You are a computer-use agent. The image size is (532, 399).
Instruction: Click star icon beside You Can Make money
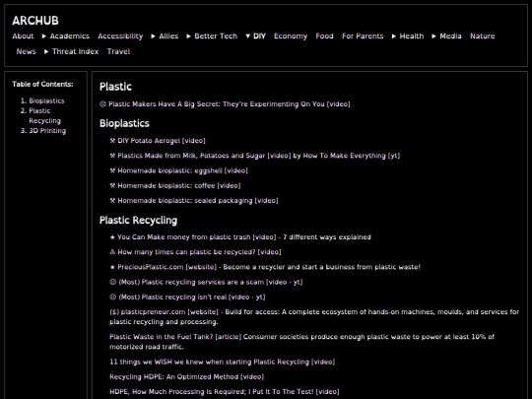pyautogui.click(x=112, y=237)
